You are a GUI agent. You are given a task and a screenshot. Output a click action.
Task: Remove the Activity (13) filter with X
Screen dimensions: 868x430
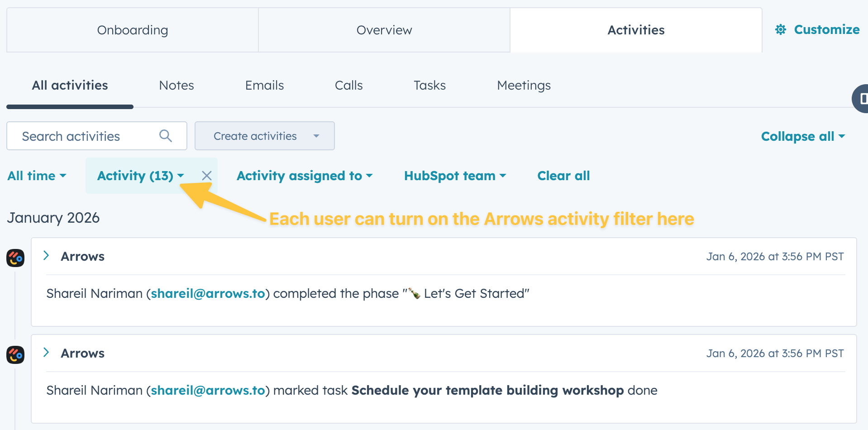pyautogui.click(x=207, y=176)
